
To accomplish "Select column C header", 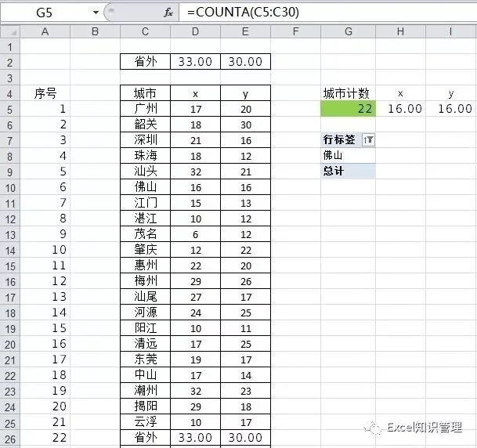I will 145,31.
